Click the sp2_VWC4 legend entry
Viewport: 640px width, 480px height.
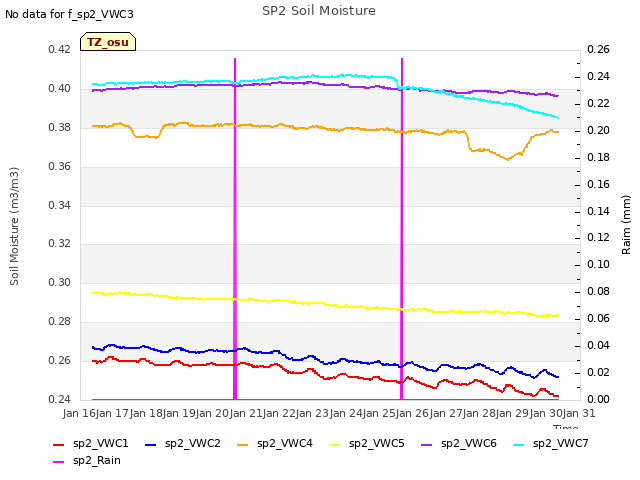(275, 444)
